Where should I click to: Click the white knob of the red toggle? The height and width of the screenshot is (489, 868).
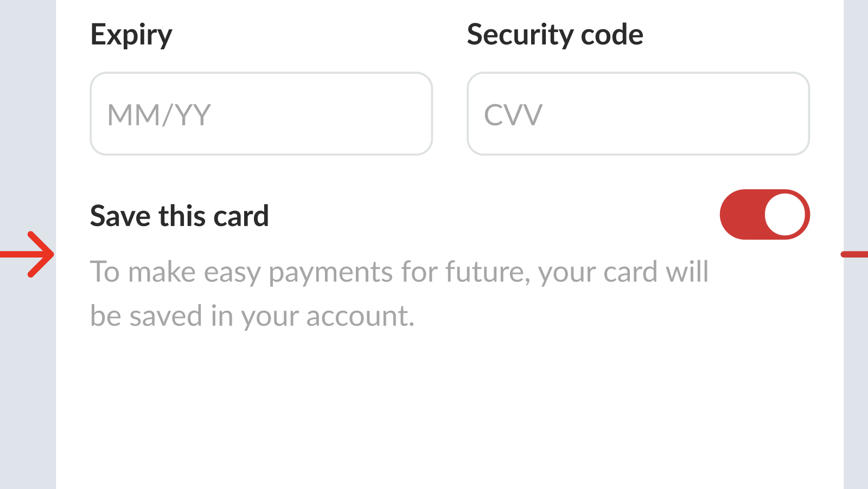(784, 215)
